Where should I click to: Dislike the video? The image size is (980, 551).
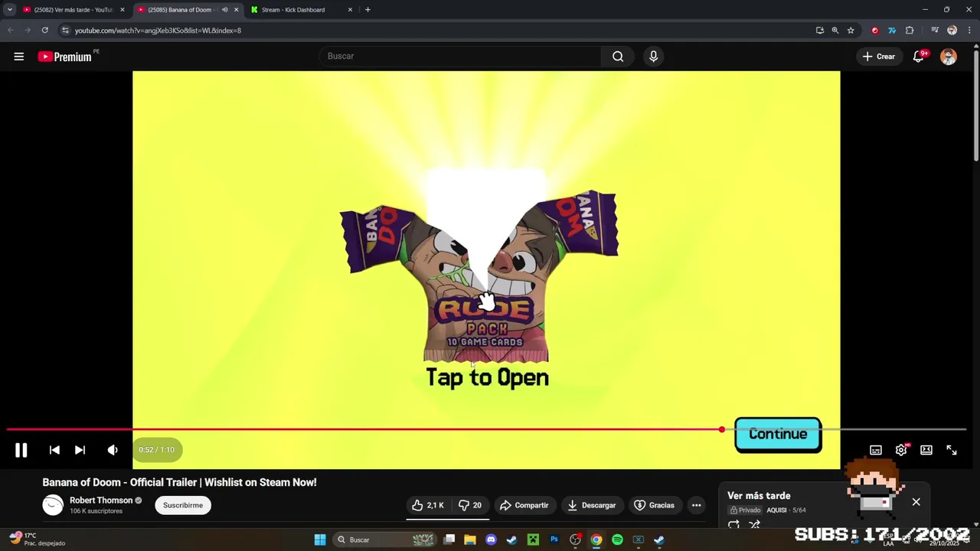point(470,505)
